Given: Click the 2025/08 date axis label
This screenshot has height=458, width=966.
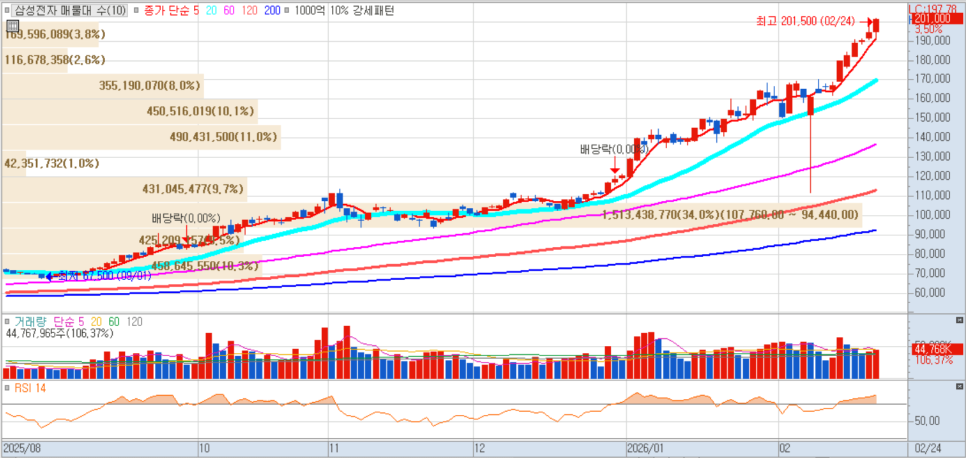Looking at the screenshot, I should [x=22, y=446].
